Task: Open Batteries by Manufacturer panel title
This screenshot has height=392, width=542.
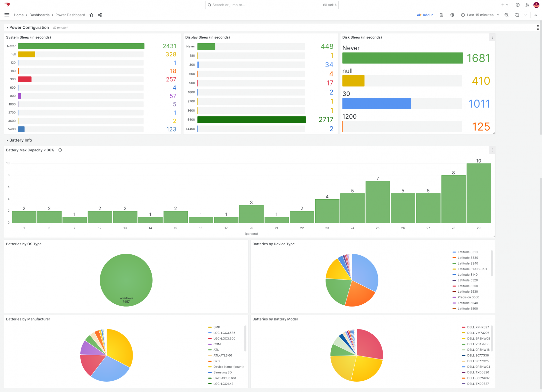Action: click(28, 319)
